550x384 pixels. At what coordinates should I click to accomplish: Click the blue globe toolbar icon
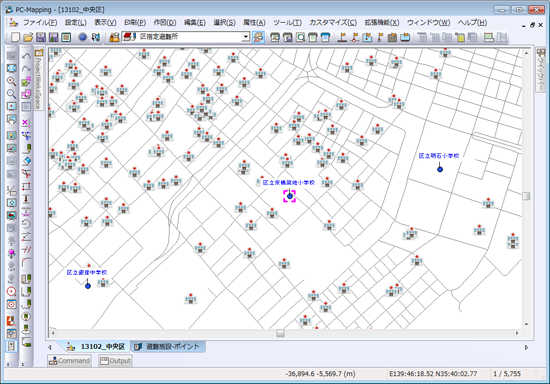tap(82, 37)
